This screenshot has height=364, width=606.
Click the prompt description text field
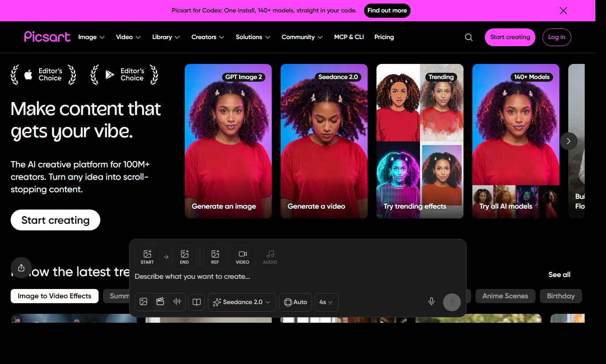(x=297, y=277)
